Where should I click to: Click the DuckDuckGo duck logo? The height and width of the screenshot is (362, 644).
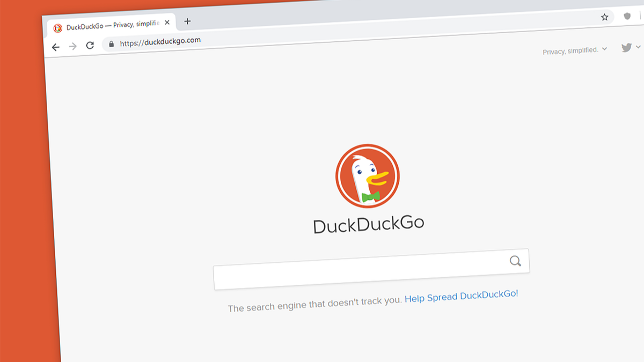click(368, 176)
